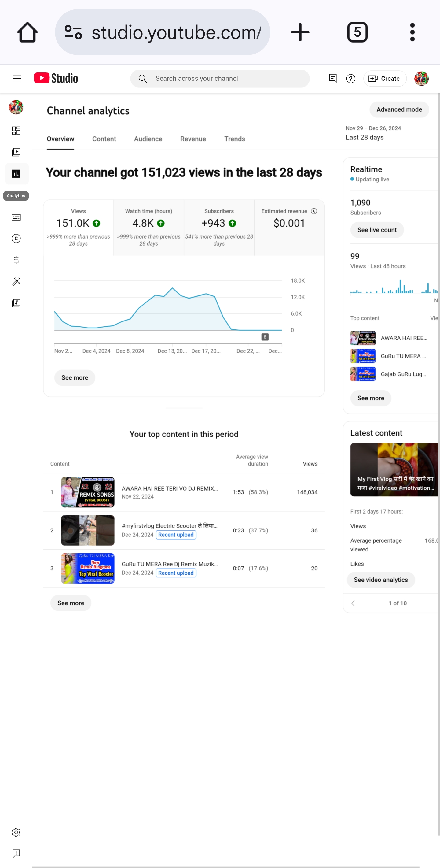Open #myfirstvlog Electric Scooter thumbnail
Image resolution: width=440 pixels, height=868 pixels.
87,530
